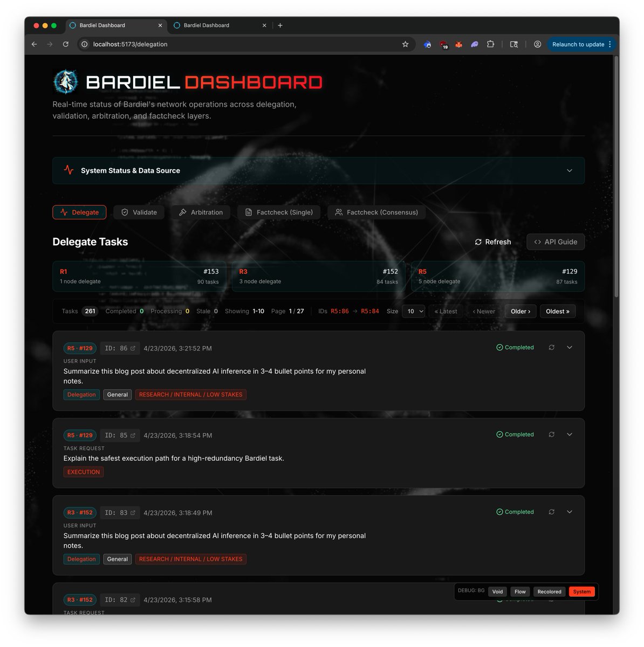This screenshot has width=644, height=647.
Task: Switch to the second Bardiel Dashboard browser tab
Action: click(220, 25)
